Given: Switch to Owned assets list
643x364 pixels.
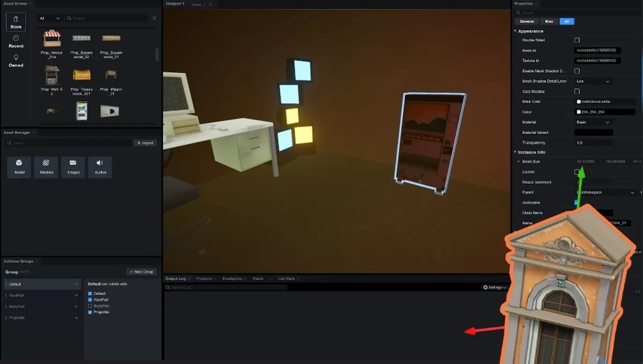Looking at the screenshot, I should click(x=16, y=60).
